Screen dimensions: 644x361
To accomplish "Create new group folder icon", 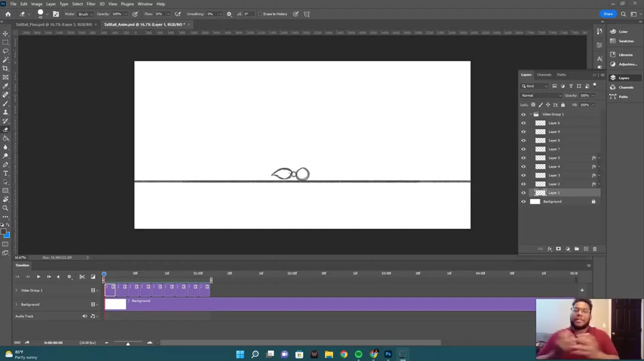I will (577, 249).
